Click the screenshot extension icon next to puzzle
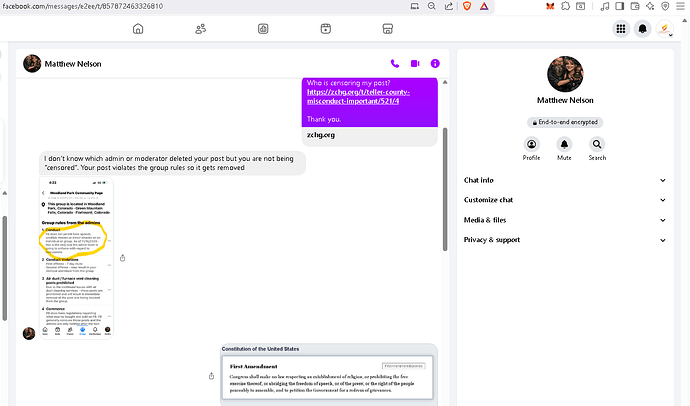 tap(581, 6)
